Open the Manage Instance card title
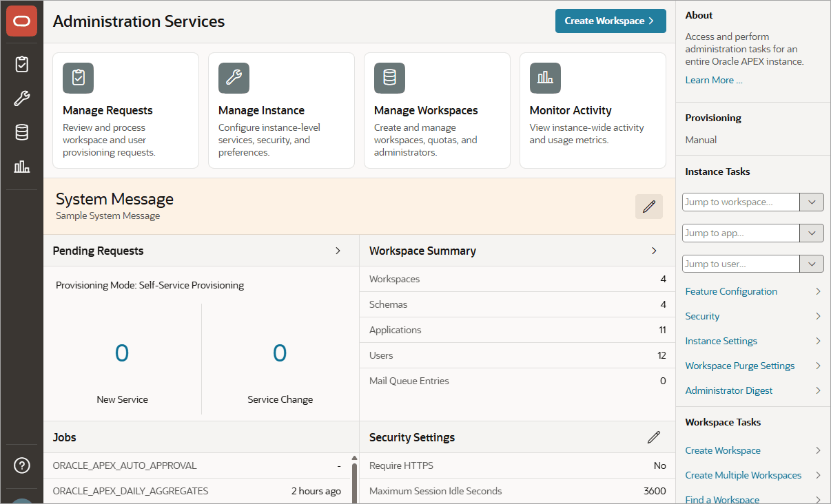 [261, 110]
